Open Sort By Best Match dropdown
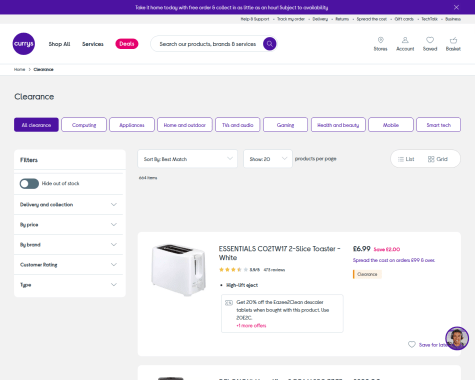Image resolution: width=475 pixels, height=380 pixels. click(187, 159)
